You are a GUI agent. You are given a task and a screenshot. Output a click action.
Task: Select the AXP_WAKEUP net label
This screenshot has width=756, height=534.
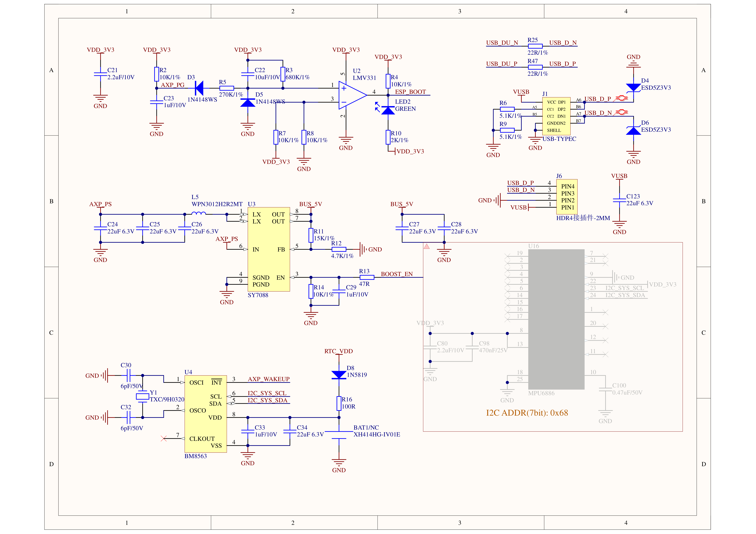(269, 379)
